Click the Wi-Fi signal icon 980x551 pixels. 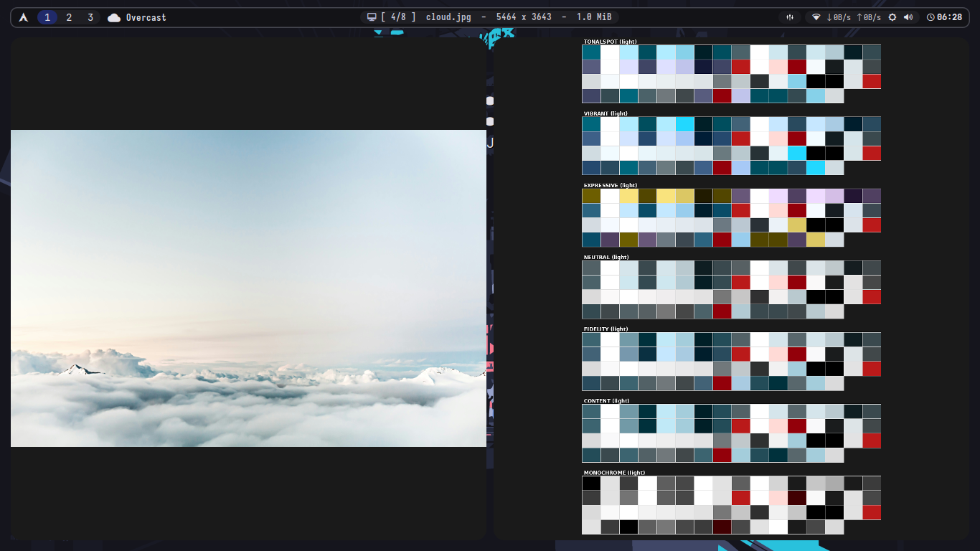pyautogui.click(x=816, y=17)
